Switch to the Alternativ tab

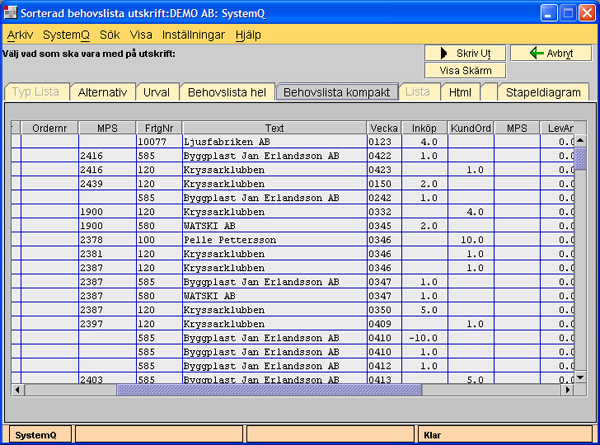click(103, 92)
